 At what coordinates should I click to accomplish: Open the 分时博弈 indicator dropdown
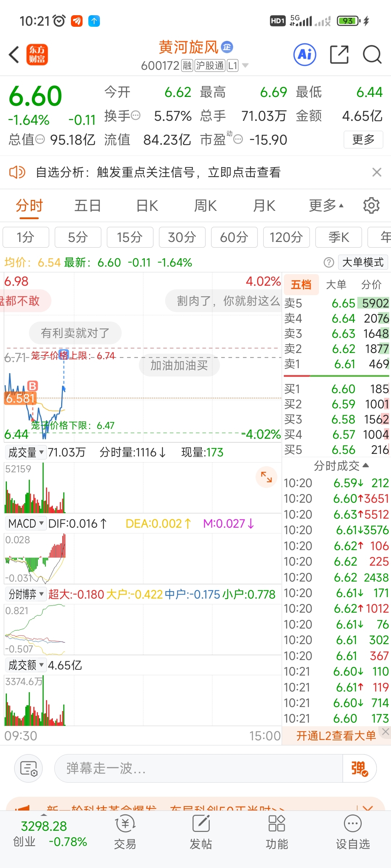coord(26,594)
